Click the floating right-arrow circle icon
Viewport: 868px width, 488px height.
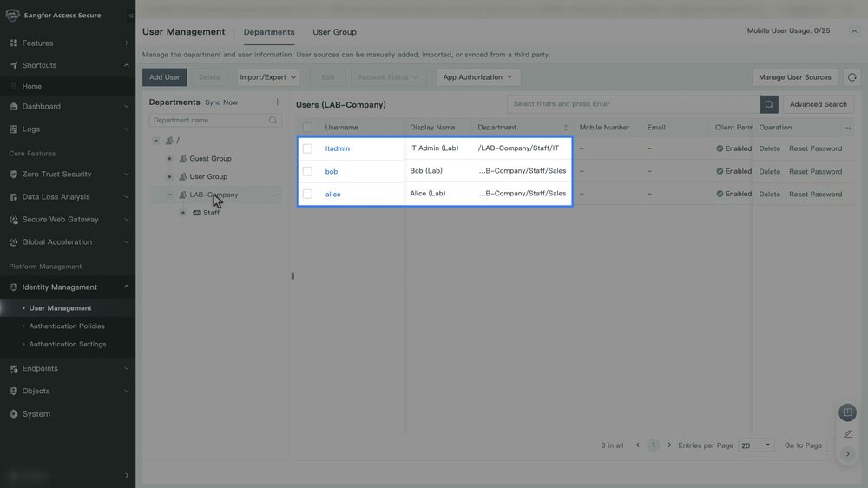point(847,454)
